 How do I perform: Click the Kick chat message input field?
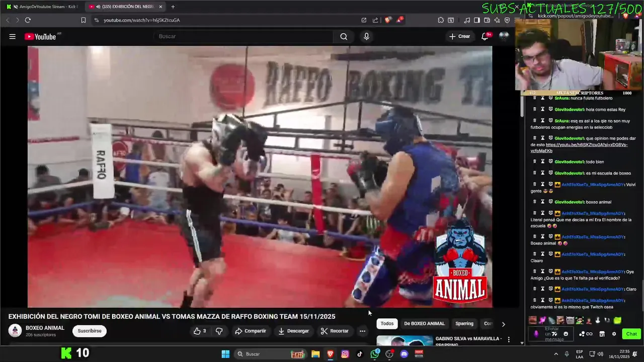pos(551,333)
